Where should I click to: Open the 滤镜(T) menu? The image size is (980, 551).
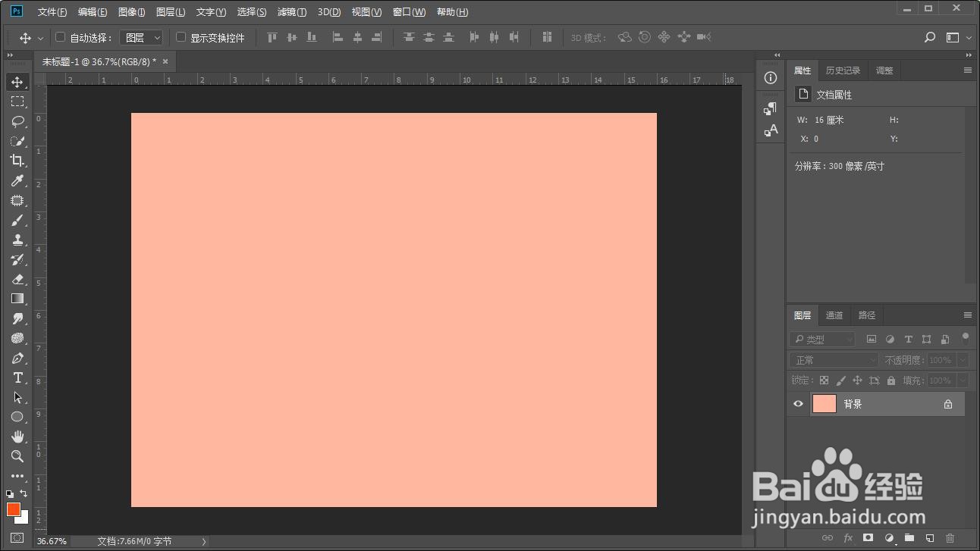pos(292,12)
